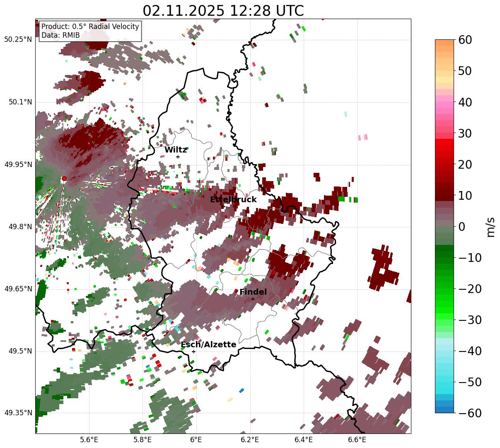Click the 5.6°E longitude label
This screenshot has width=500, height=448.
pos(89,440)
